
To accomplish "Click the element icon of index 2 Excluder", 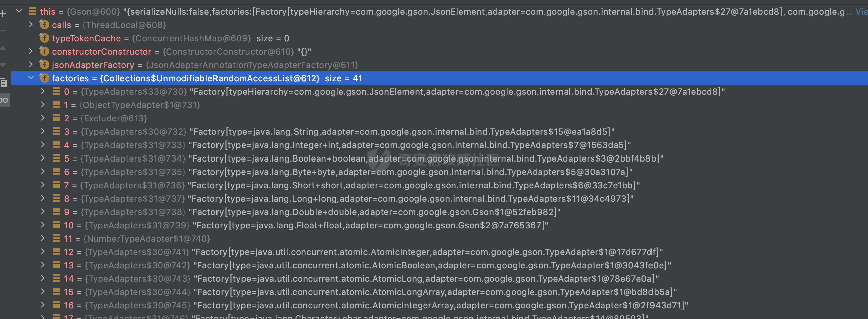I will [57, 118].
